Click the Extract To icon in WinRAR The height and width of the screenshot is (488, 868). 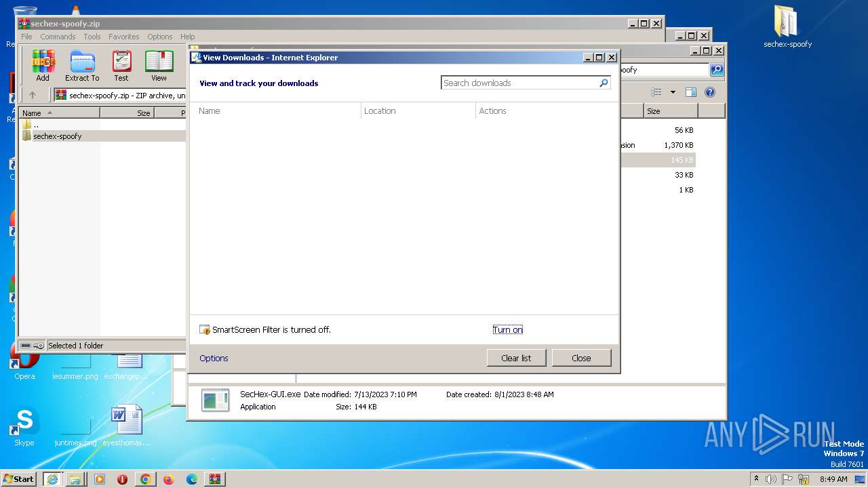(x=82, y=66)
